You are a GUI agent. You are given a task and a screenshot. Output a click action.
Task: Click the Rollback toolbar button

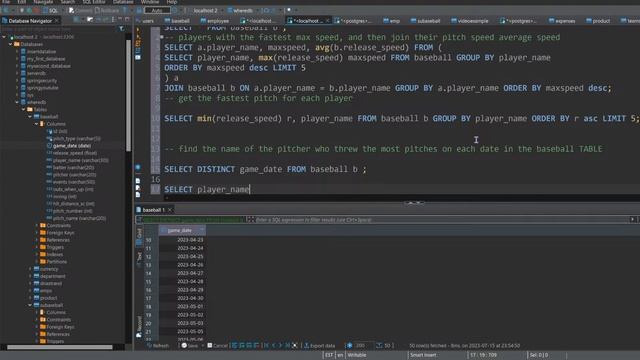(x=106, y=10)
